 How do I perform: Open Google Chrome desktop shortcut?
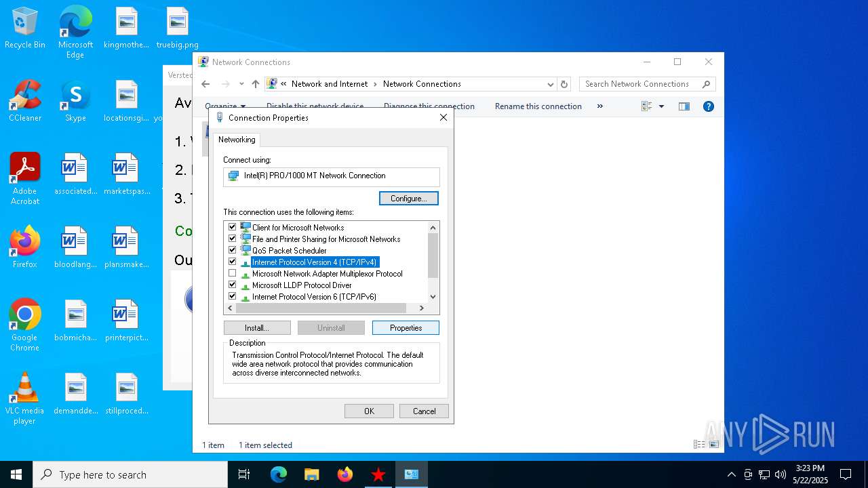(x=25, y=325)
